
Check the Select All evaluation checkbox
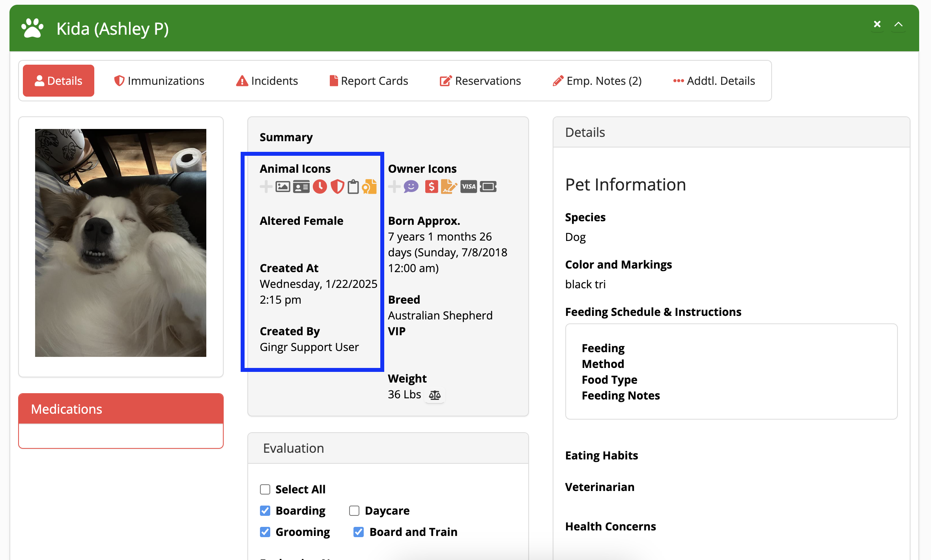(x=265, y=489)
